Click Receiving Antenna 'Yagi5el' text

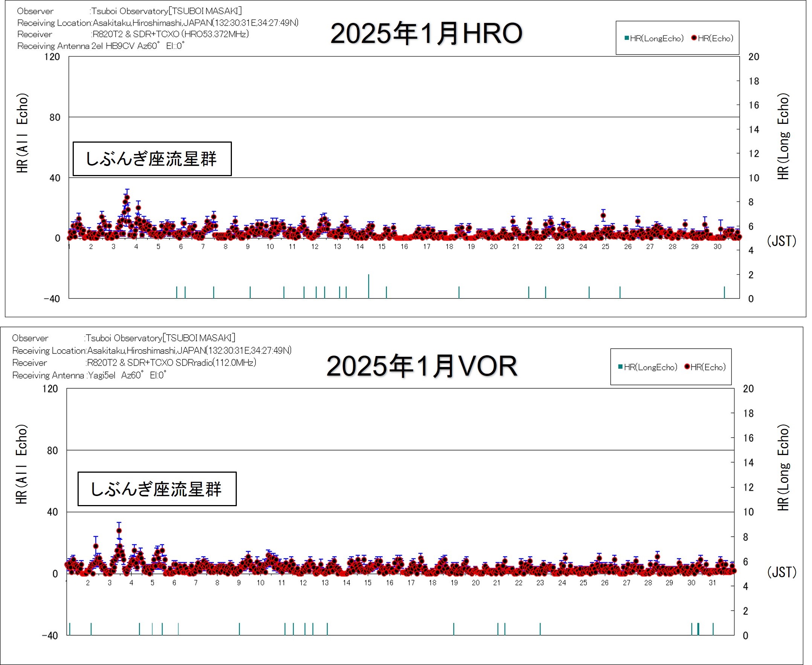(89, 375)
